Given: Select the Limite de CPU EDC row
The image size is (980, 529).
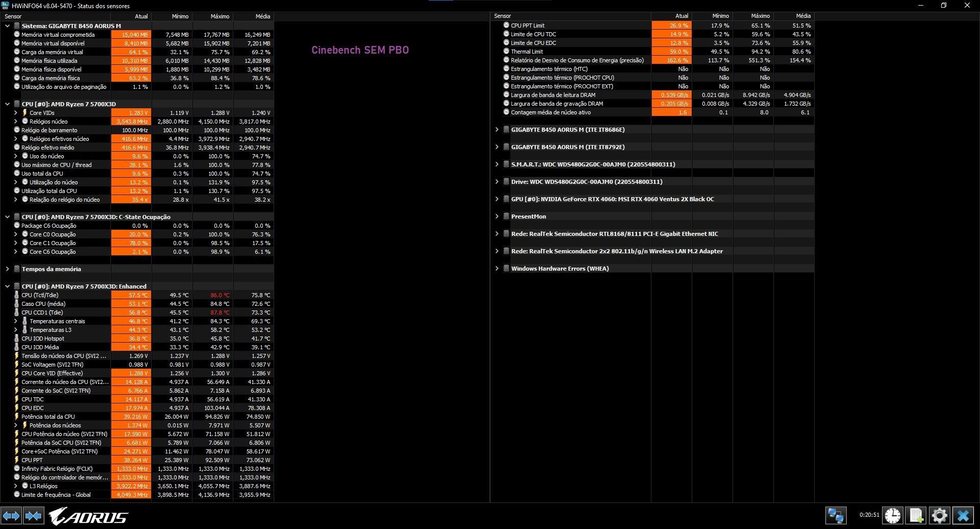Looking at the screenshot, I should click(x=653, y=43).
